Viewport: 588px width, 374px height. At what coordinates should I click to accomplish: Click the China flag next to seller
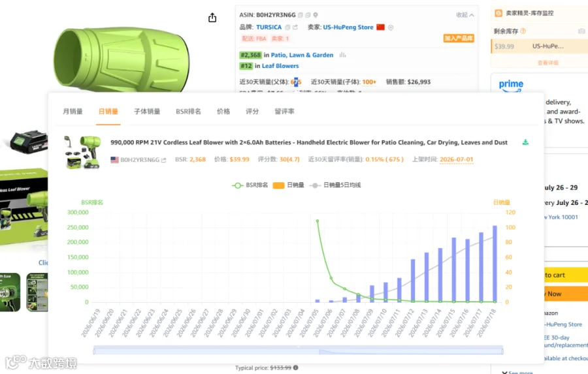[x=381, y=27]
